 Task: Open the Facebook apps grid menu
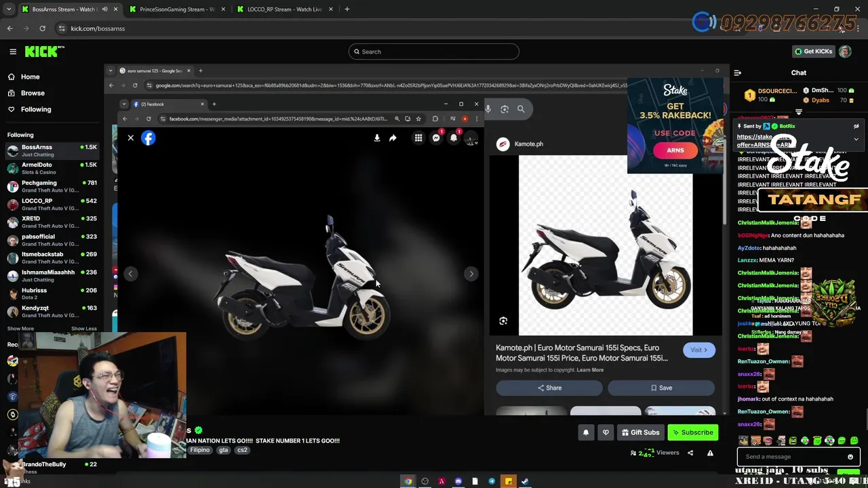point(418,138)
